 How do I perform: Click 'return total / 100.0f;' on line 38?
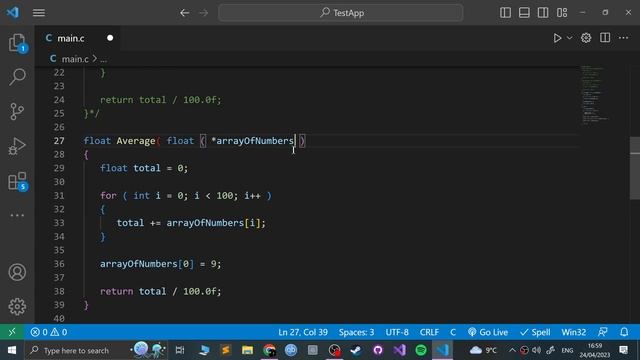coord(160,291)
